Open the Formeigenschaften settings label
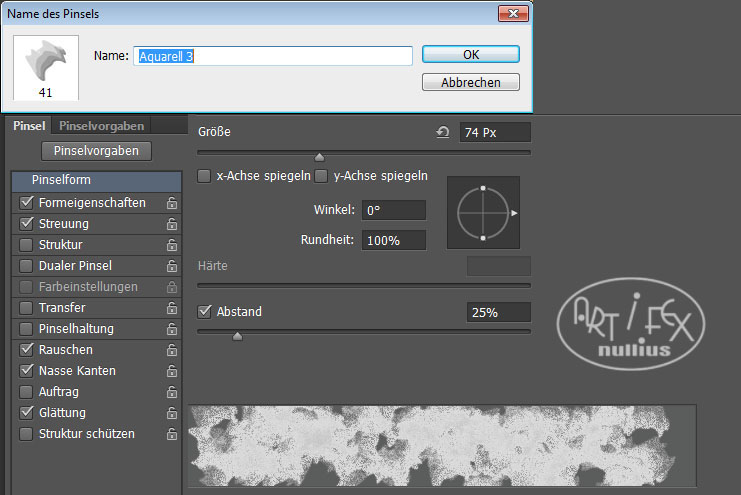741x495 pixels. click(92, 203)
